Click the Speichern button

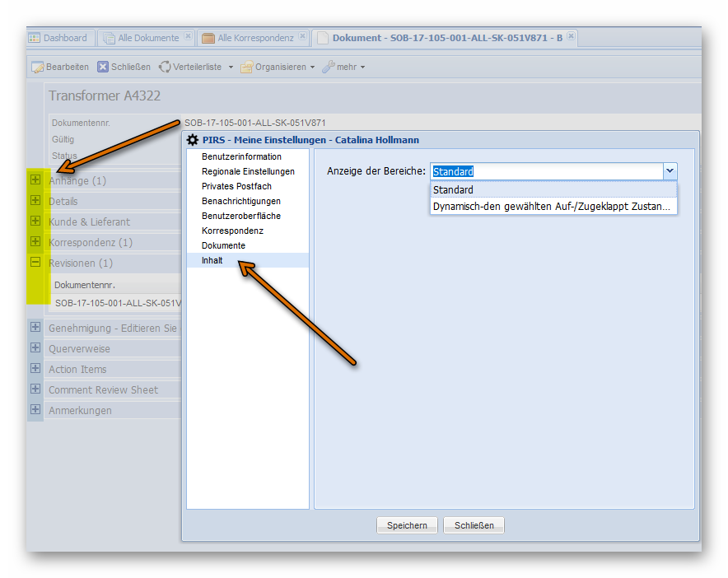(x=407, y=525)
